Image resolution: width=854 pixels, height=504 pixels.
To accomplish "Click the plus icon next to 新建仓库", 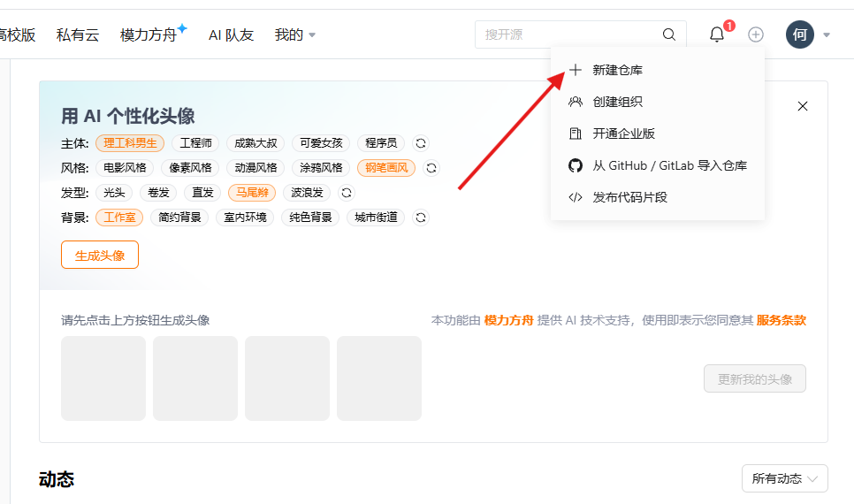I will coord(576,70).
